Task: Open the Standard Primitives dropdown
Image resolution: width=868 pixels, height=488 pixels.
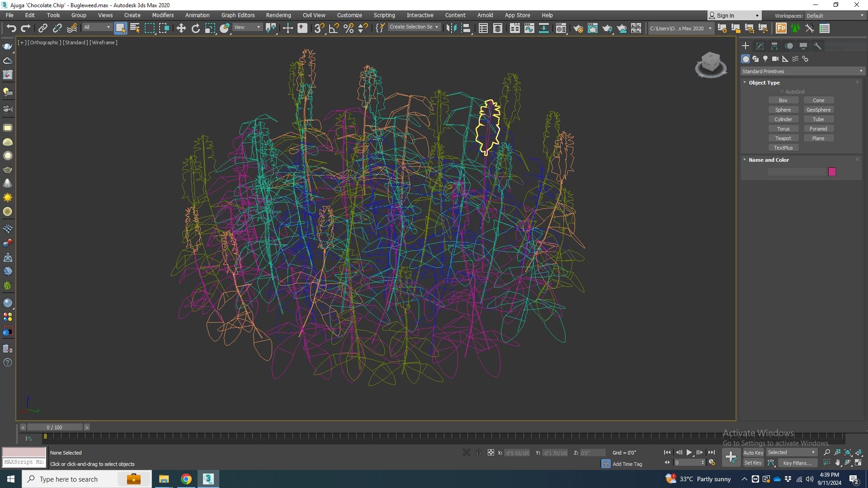Action: point(802,71)
